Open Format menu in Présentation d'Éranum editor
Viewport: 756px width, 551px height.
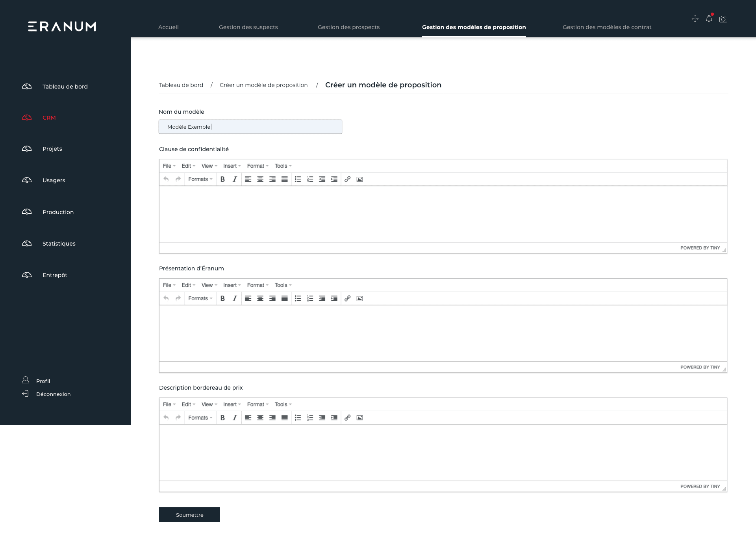pos(258,285)
